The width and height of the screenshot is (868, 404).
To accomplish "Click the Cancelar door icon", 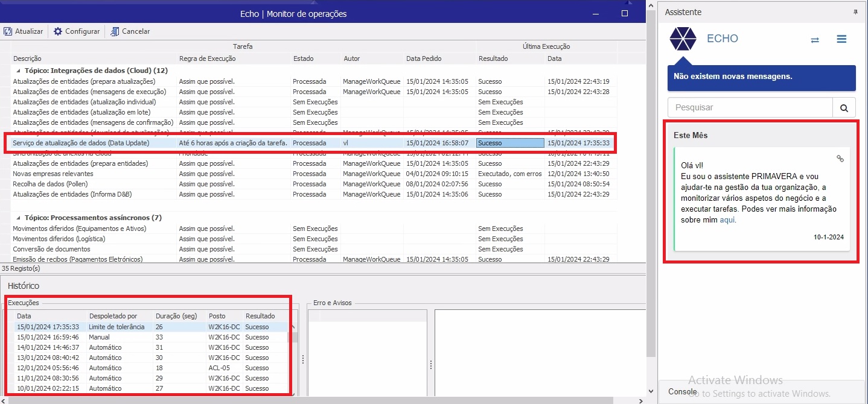I will [x=115, y=31].
